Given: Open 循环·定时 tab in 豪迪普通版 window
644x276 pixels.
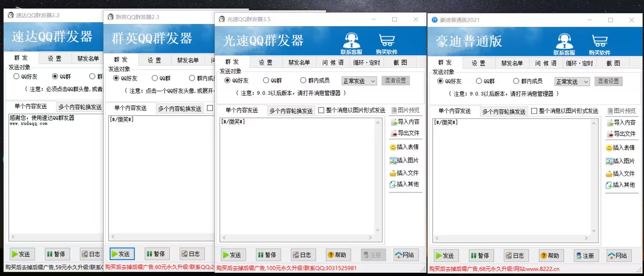Looking at the screenshot, I should click(x=579, y=63).
